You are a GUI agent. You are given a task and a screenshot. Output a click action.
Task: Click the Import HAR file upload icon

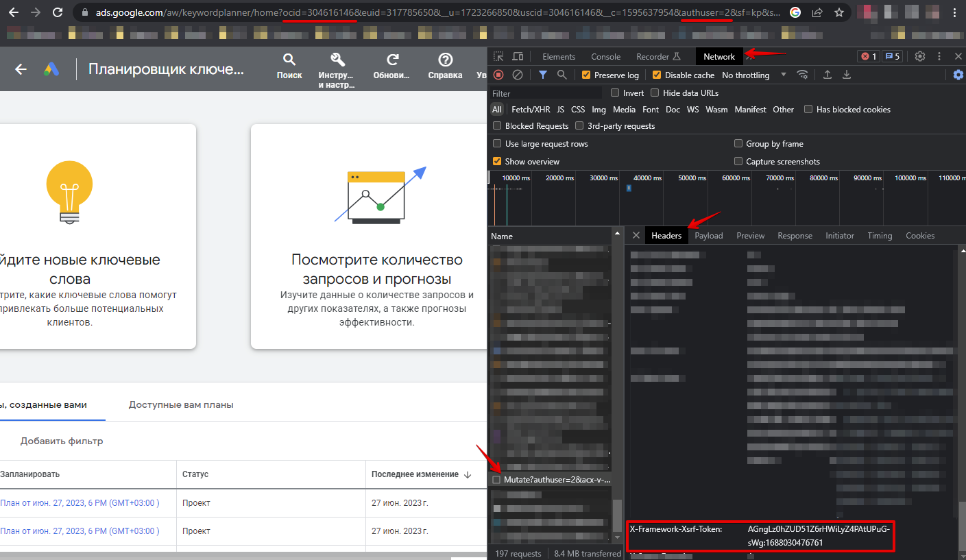pyautogui.click(x=828, y=75)
